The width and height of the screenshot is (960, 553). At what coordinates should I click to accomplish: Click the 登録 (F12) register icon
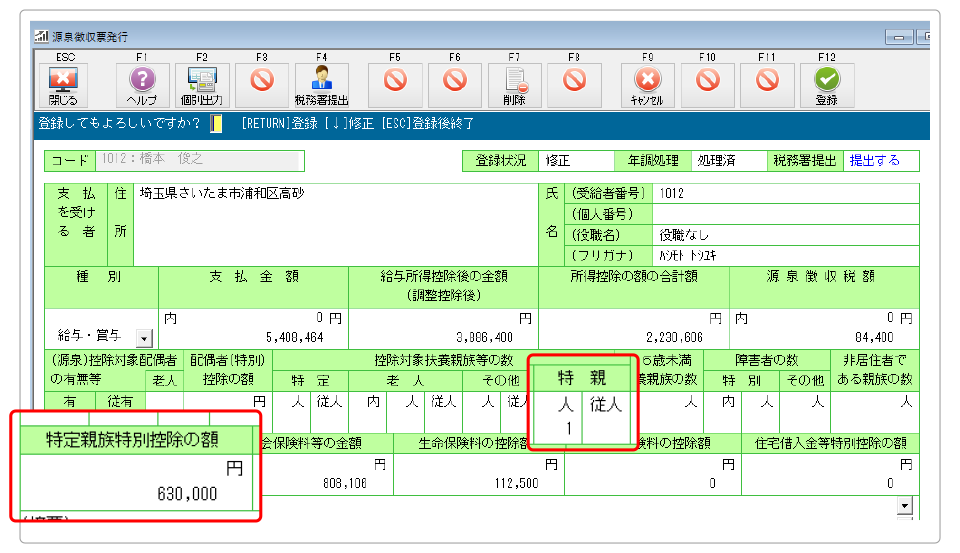(826, 80)
